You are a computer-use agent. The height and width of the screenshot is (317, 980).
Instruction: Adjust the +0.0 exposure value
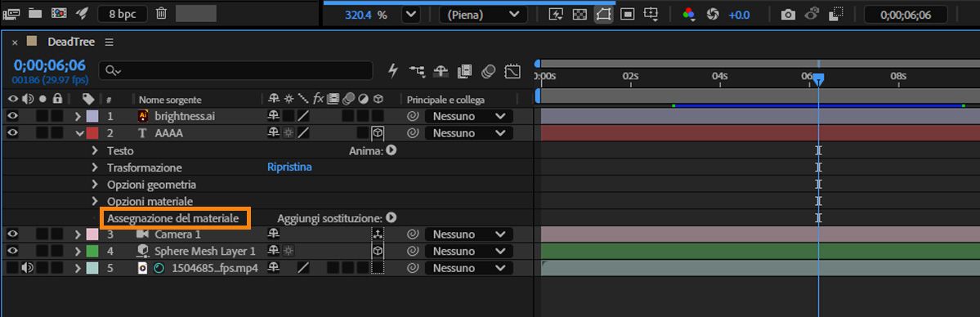739,15
